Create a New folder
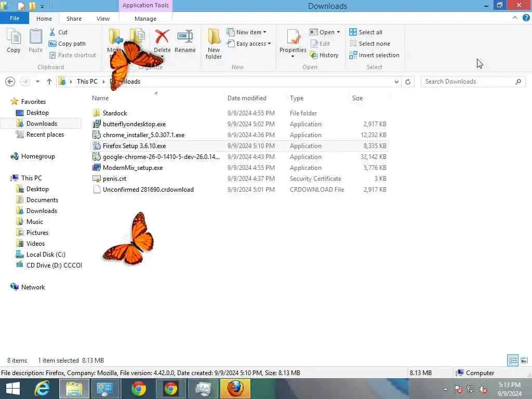The image size is (532, 399). (x=214, y=44)
